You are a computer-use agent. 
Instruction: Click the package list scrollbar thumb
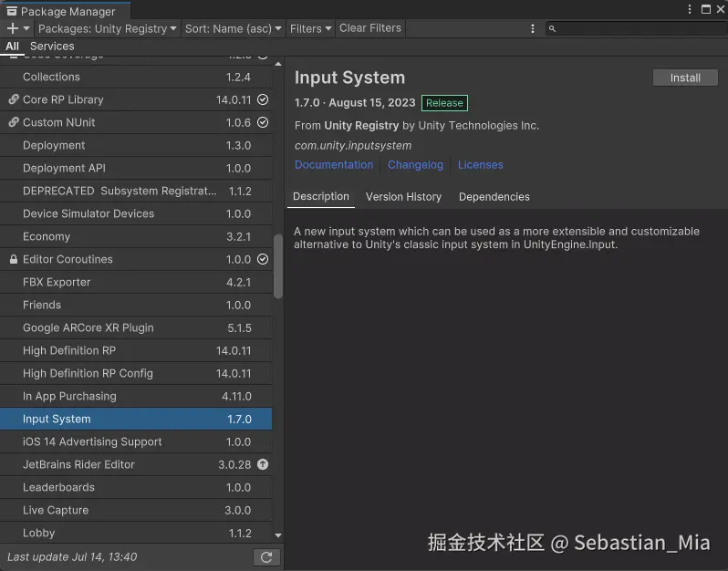click(x=278, y=266)
